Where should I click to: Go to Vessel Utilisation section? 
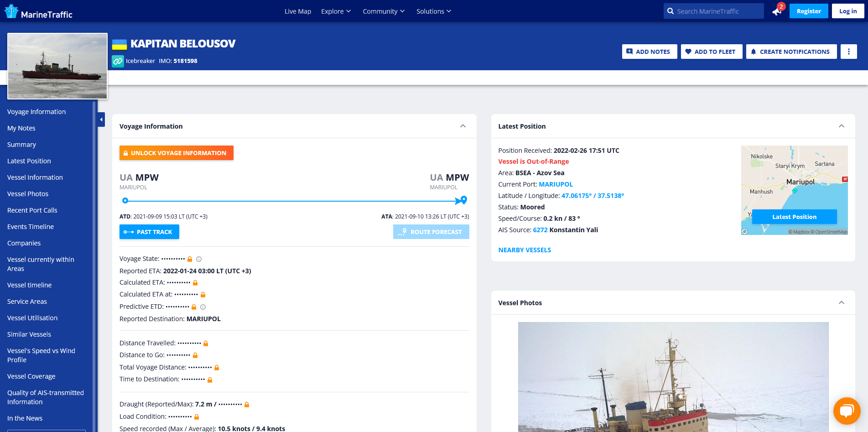point(32,318)
